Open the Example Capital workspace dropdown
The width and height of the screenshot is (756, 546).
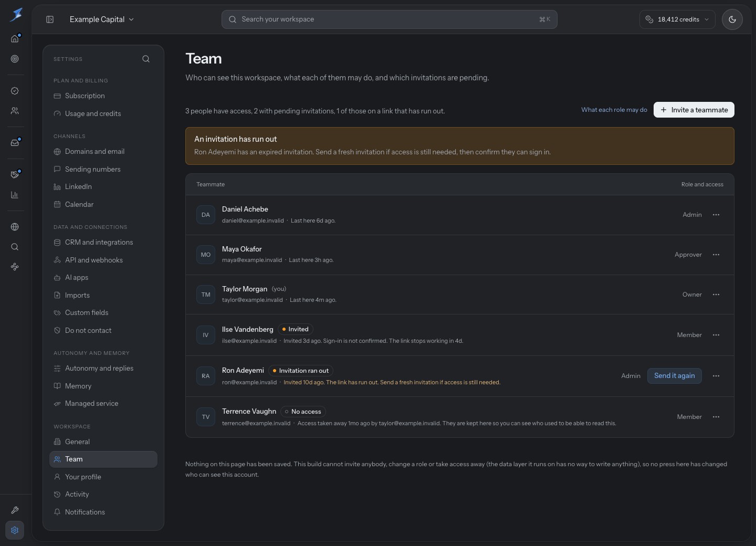tap(102, 19)
